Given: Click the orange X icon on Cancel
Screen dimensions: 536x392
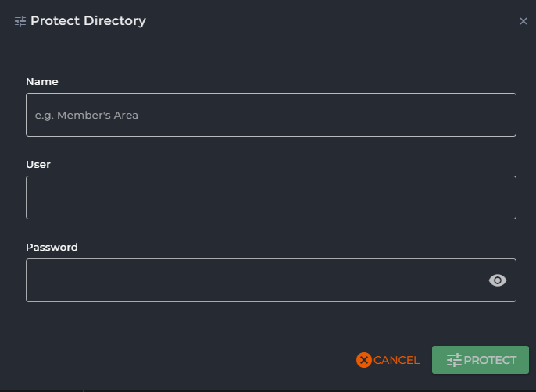Looking at the screenshot, I should pos(363,360).
